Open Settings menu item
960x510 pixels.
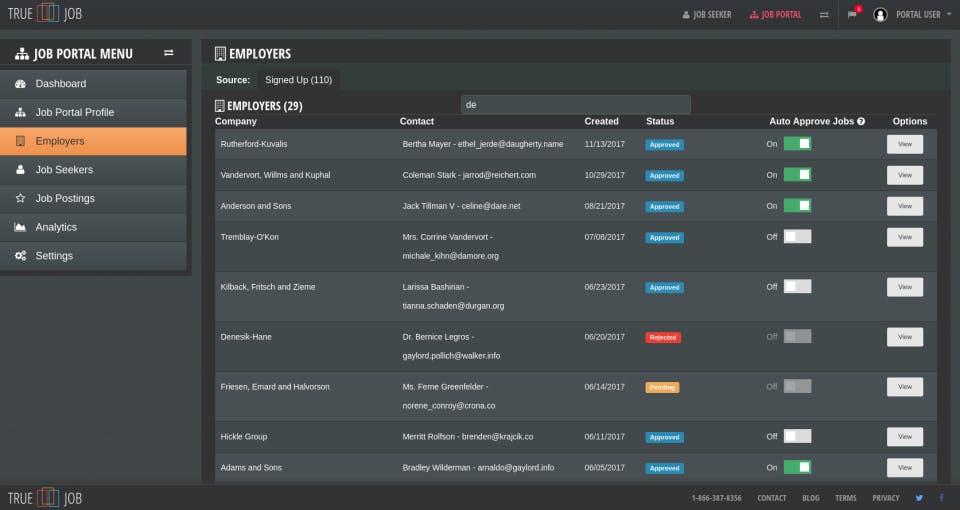pyautogui.click(x=93, y=256)
